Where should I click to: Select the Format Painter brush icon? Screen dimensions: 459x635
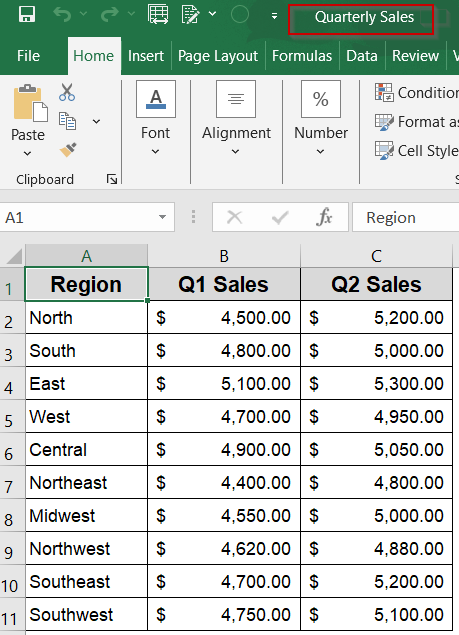pos(68,149)
